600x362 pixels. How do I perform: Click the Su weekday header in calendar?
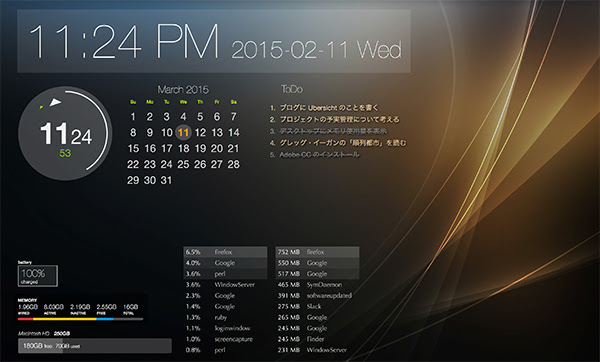click(133, 102)
